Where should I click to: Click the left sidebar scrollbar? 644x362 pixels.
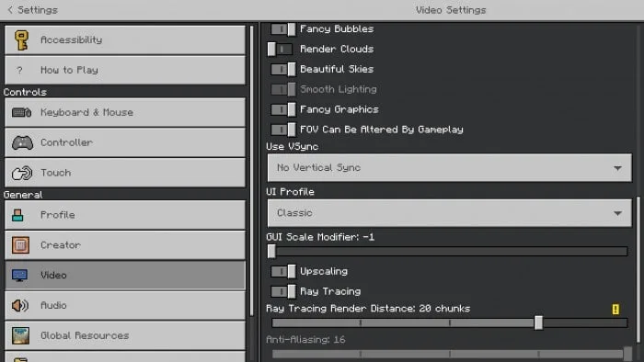coord(251,170)
